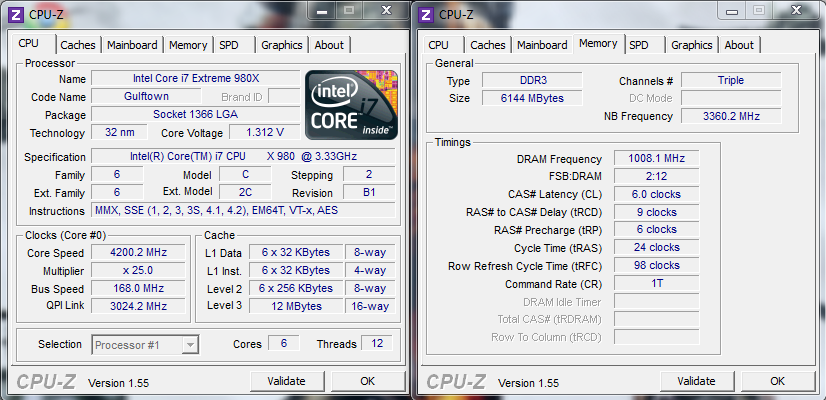Screen dimensions: 826x400
Task: Click Channels # value Triple
Action: [x=731, y=80]
